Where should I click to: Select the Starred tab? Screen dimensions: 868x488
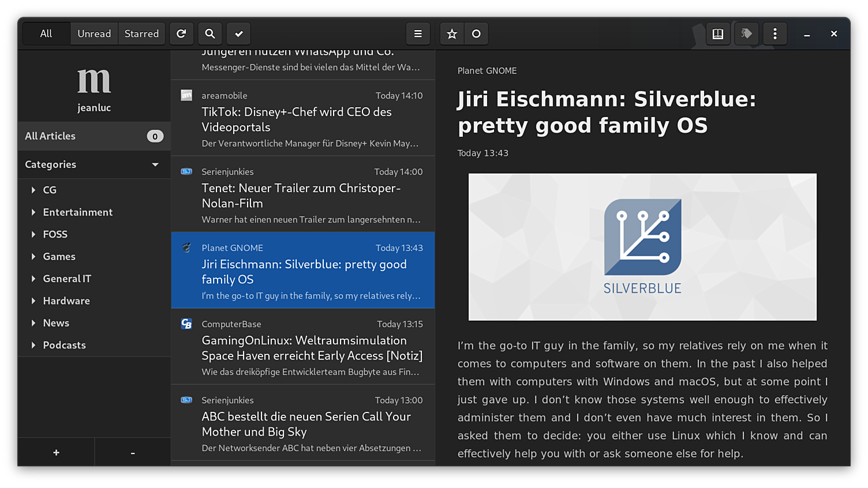[x=141, y=34]
